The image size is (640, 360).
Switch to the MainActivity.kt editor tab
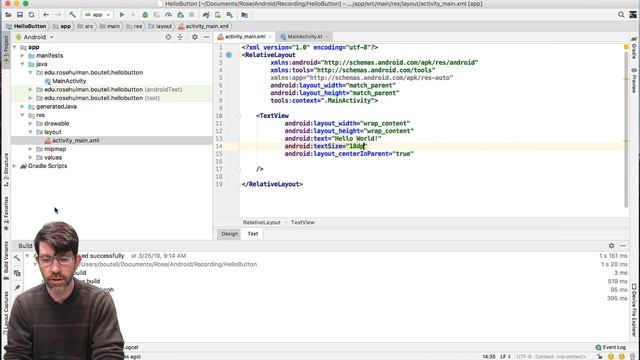tap(304, 37)
